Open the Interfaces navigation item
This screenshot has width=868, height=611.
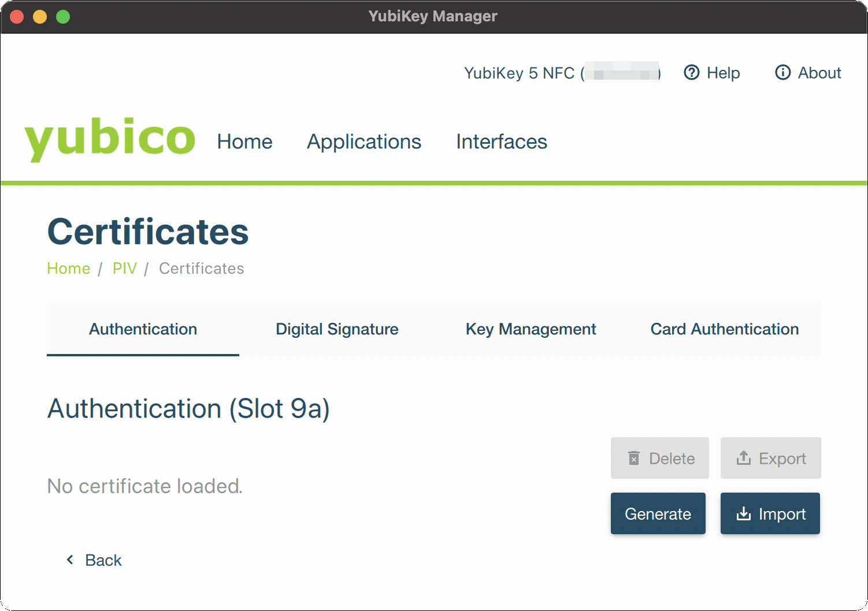coord(501,142)
